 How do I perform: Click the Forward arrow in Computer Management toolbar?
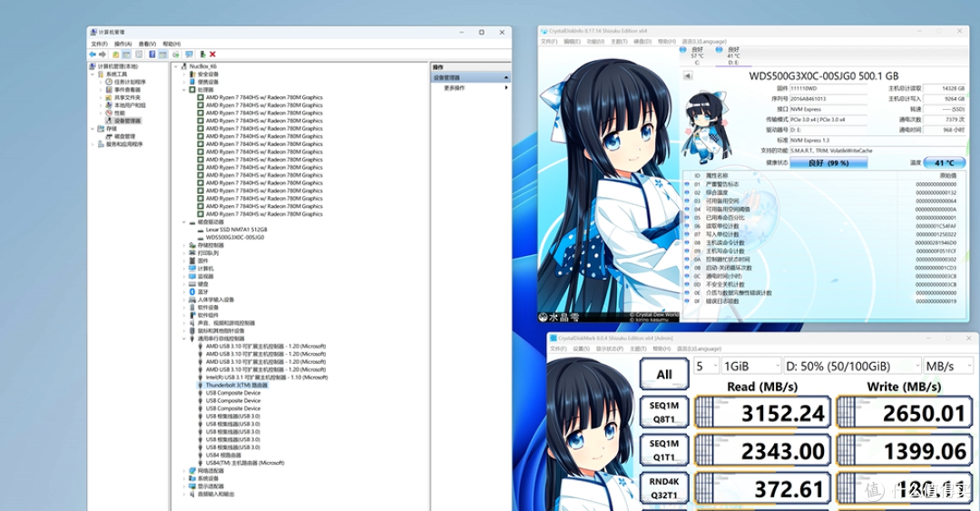pyautogui.click(x=103, y=54)
